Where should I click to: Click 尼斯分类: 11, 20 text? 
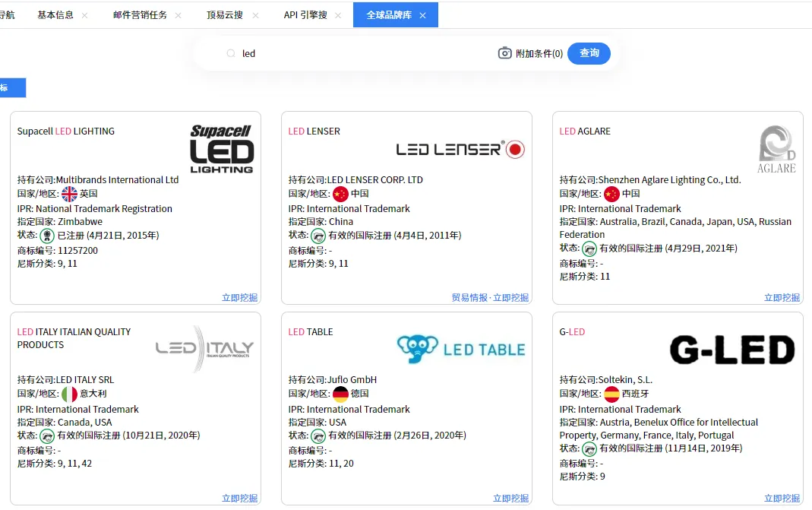[x=321, y=464]
